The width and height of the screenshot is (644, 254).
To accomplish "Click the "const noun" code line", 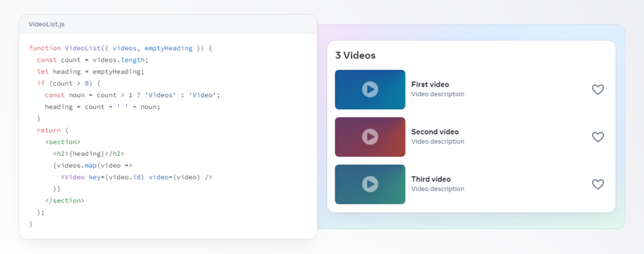I will click(x=133, y=95).
